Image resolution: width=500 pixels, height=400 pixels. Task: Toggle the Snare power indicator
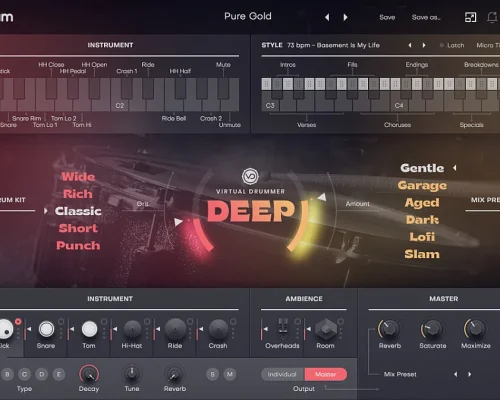click(x=61, y=321)
